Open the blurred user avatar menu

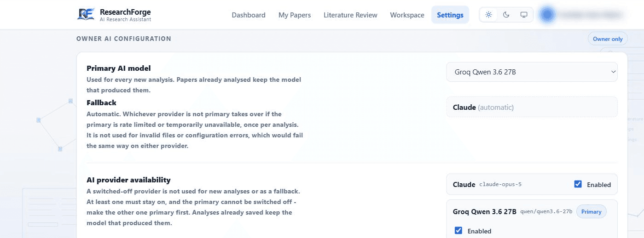click(x=547, y=15)
